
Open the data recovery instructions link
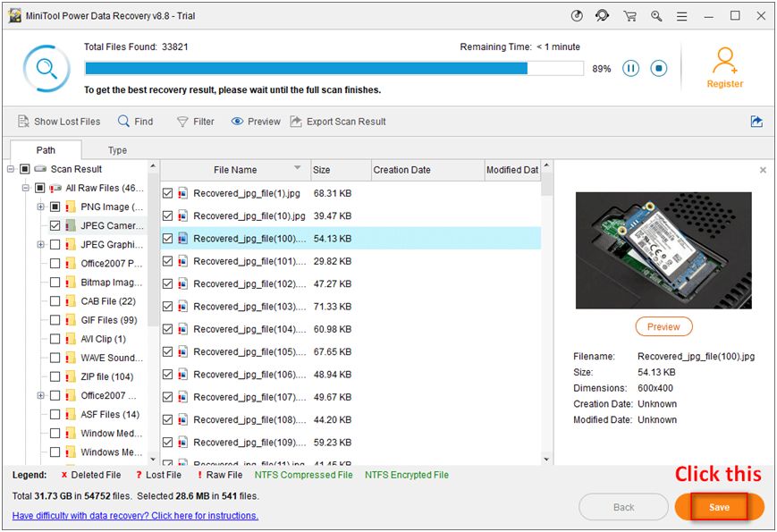[x=135, y=516]
